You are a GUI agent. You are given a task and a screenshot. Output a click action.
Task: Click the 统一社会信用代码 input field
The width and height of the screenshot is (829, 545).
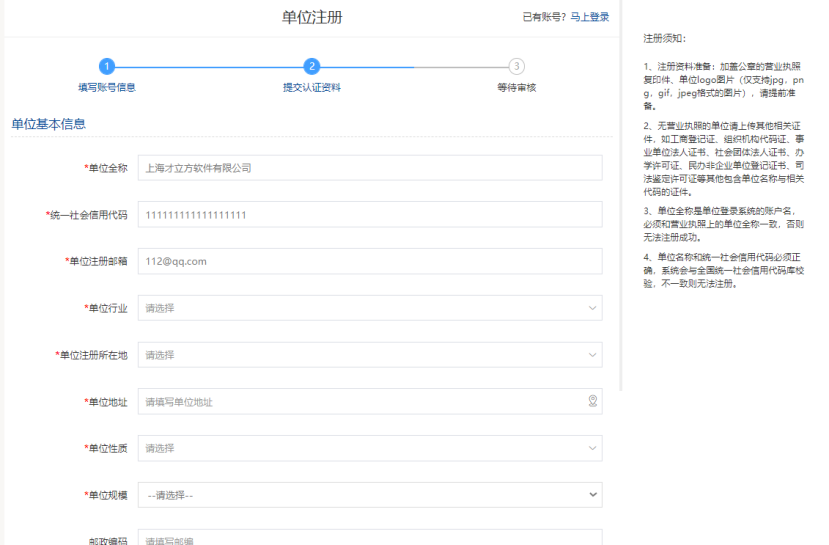coord(370,215)
